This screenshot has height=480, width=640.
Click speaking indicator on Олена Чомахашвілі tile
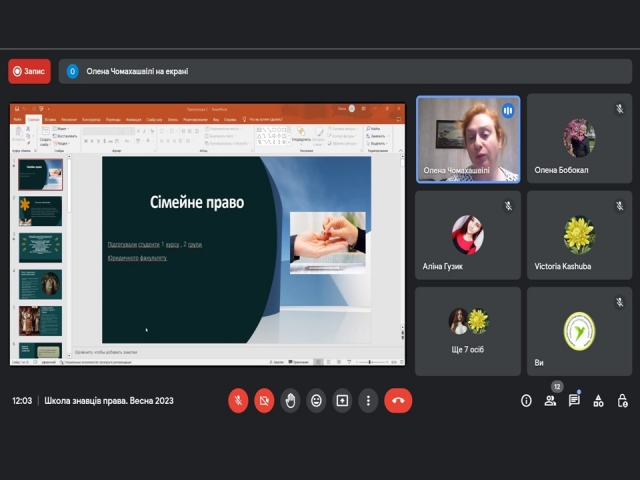coord(508,110)
